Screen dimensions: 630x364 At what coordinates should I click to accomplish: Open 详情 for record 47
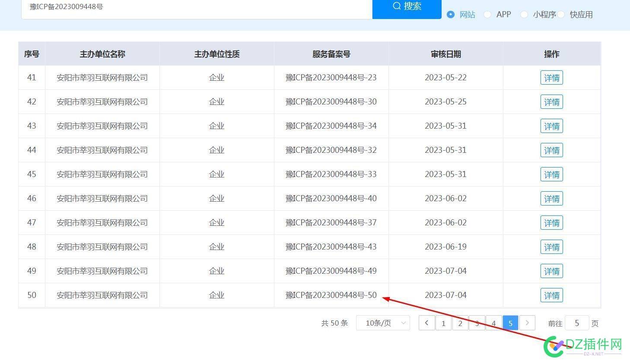(x=552, y=223)
